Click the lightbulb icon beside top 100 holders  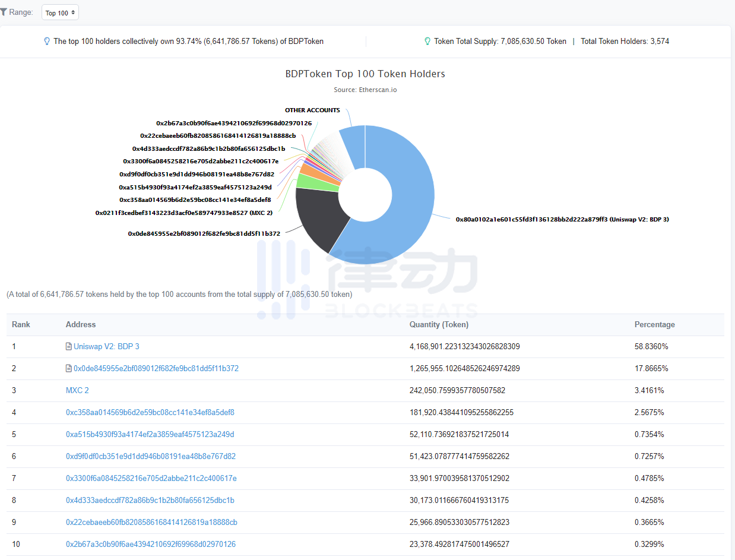click(x=47, y=42)
